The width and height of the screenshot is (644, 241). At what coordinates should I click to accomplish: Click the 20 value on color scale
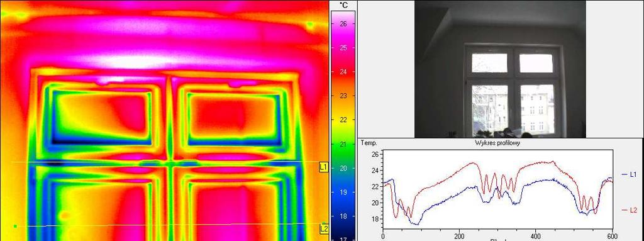point(344,168)
